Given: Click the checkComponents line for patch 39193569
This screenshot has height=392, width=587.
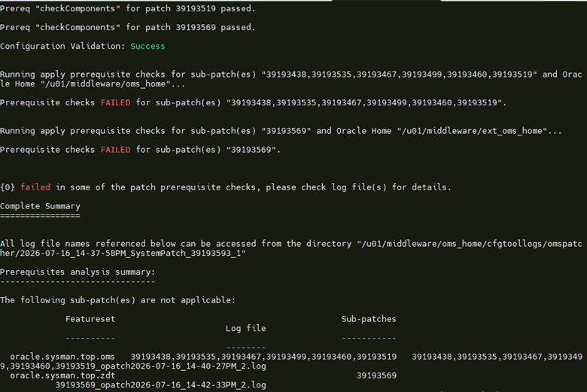Looking at the screenshot, I should [x=128, y=27].
